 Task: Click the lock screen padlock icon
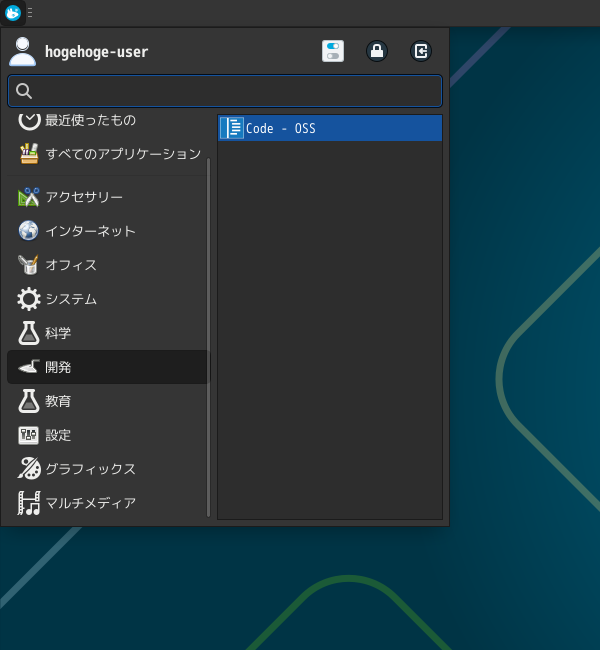click(x=377, y=52)
